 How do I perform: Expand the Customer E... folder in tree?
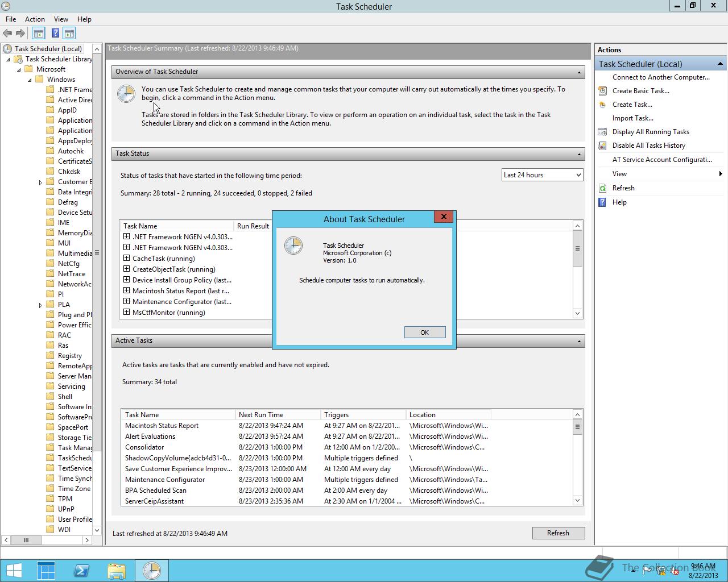click(x=40, y=182)
